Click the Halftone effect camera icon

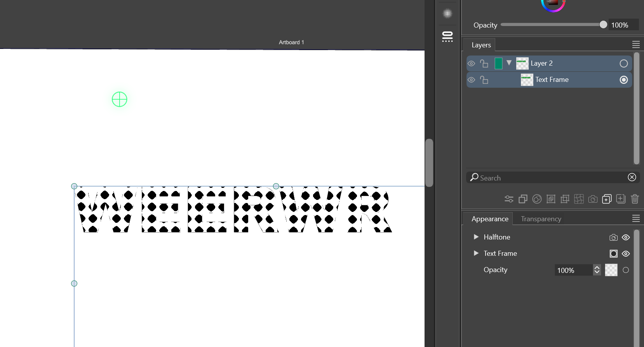(x=613, y=238)
